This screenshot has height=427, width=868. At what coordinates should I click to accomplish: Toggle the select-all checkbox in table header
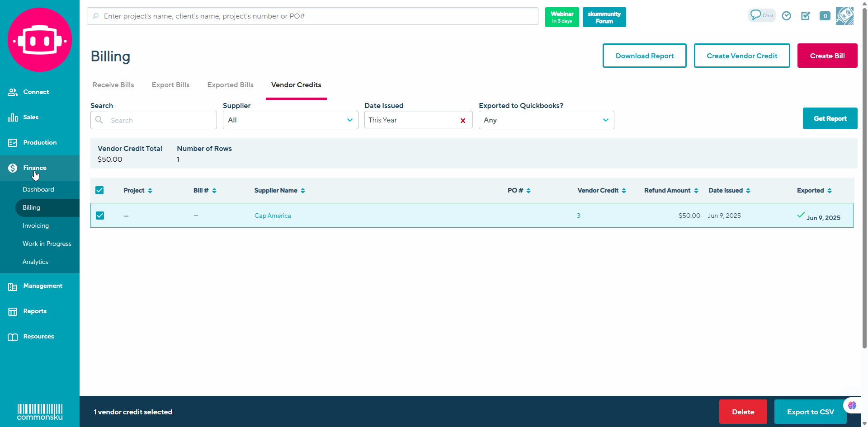99,190
